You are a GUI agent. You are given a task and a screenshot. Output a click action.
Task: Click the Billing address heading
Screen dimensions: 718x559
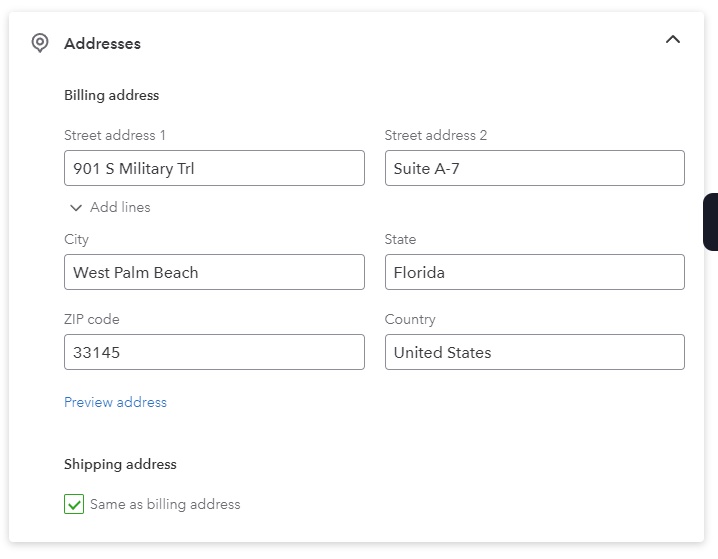(x=112, y=95)
